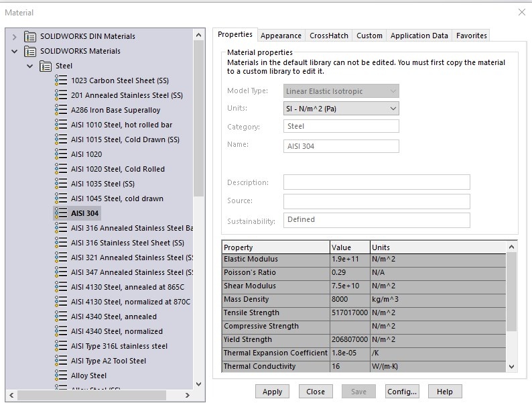Click the Name field showing AISI 304
Image resolution: width=532 pixels, height=403 pixels.
[x=341, y=146]
